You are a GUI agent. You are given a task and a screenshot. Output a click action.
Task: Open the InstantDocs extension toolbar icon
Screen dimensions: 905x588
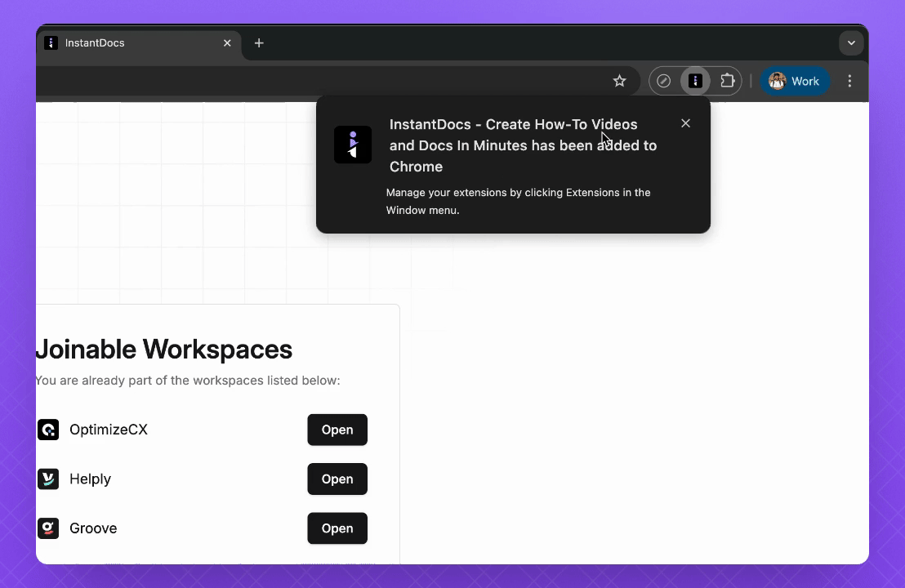[695, 81]
